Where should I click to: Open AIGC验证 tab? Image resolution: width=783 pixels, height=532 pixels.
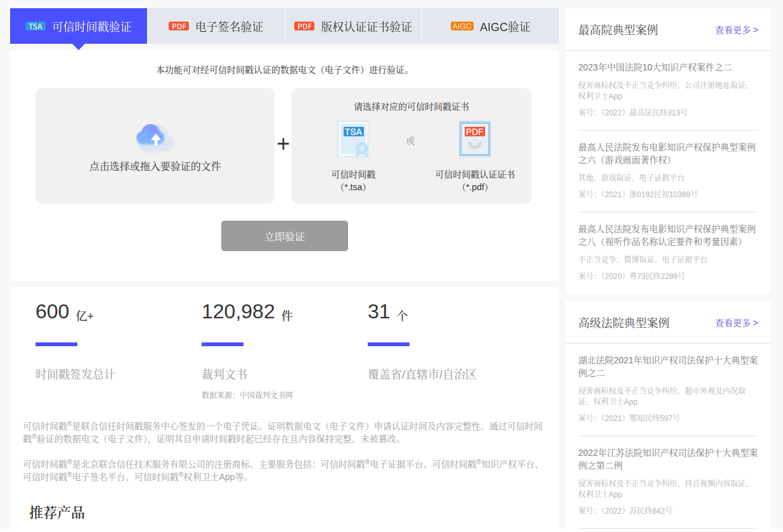491,26
